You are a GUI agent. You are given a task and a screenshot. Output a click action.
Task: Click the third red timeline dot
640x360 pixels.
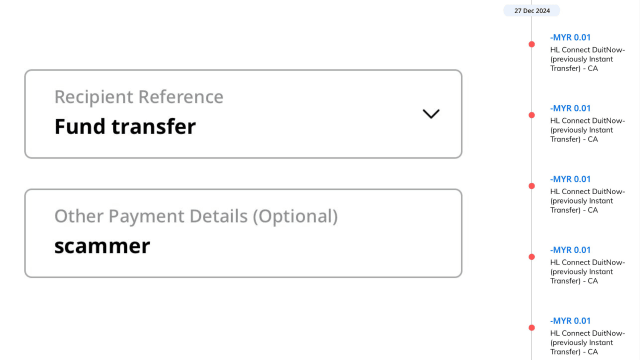531,186
